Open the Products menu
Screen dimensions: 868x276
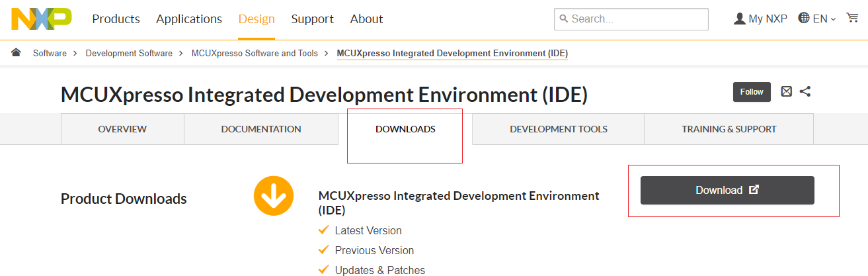116,19
